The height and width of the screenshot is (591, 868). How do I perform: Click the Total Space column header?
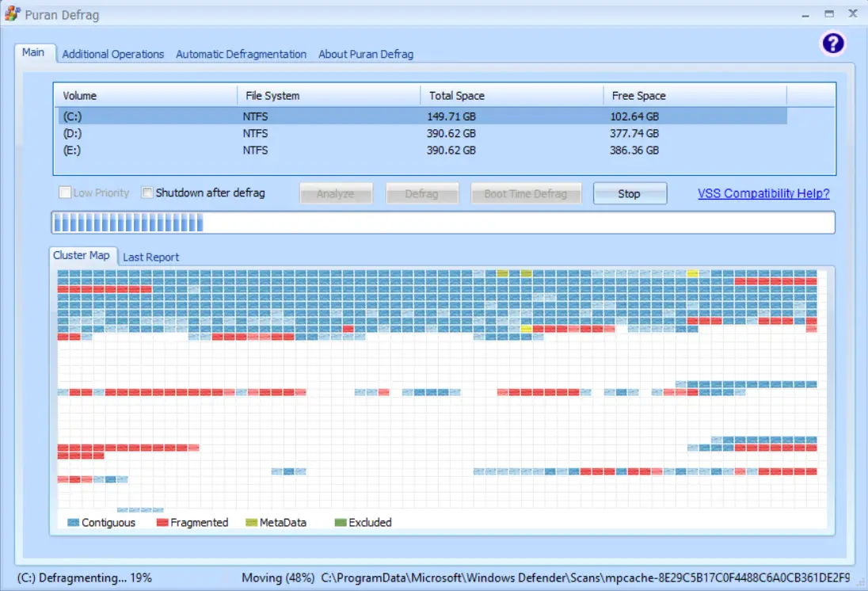(x=512, y=95)
